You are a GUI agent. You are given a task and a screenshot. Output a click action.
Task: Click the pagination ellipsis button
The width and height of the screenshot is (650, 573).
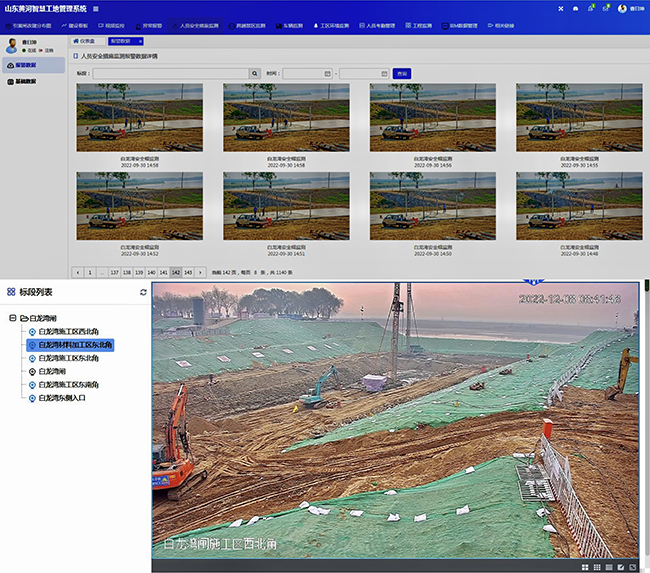click(x=102, y=272)
